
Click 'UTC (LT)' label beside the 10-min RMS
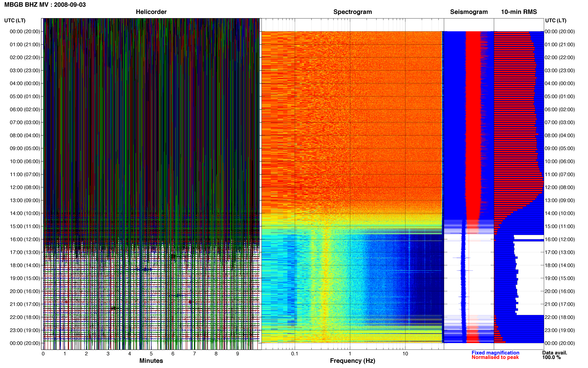click(x=556, y=20)
